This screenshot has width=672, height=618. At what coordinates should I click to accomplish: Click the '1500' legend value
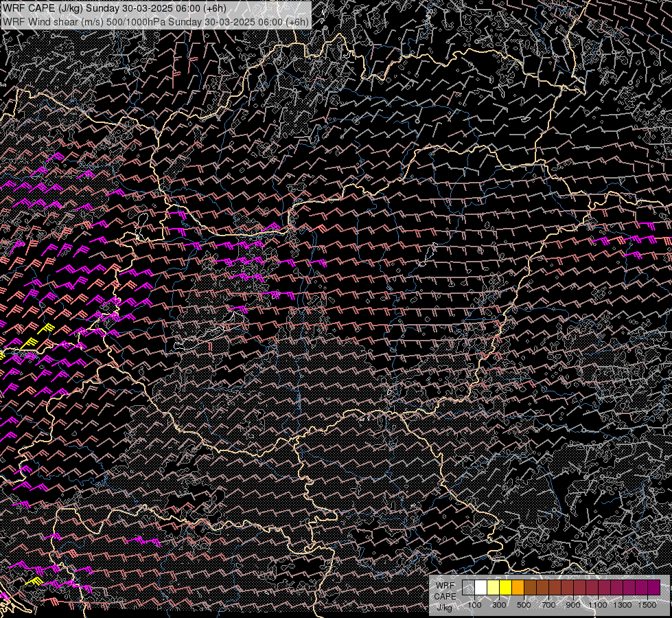(647, 605)
